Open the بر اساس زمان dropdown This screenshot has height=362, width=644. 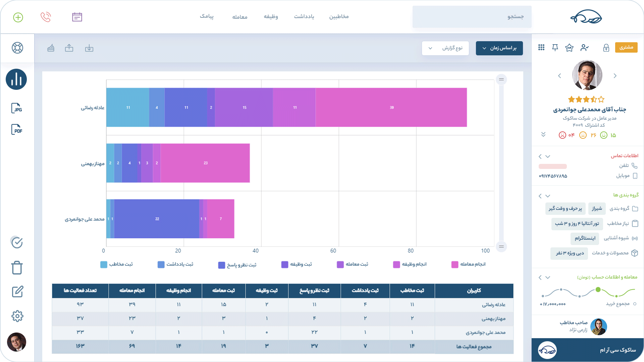click(x=499, y=48)
